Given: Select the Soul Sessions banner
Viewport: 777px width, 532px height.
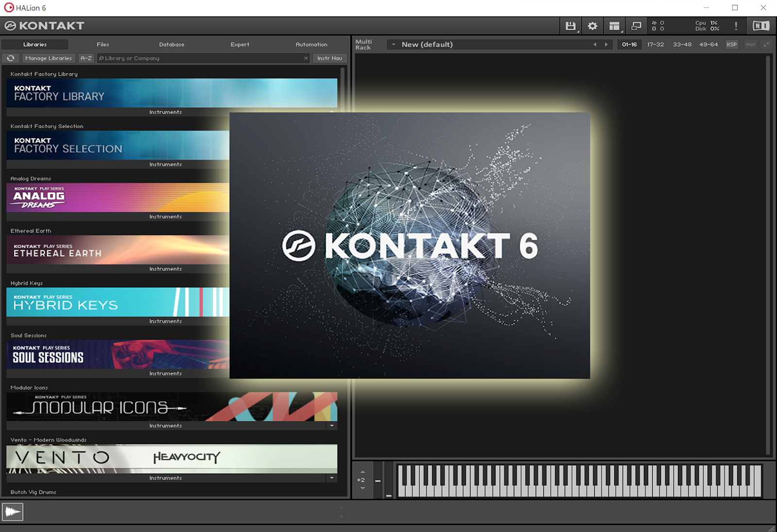Looking at the screenshot, I should 118,354.
